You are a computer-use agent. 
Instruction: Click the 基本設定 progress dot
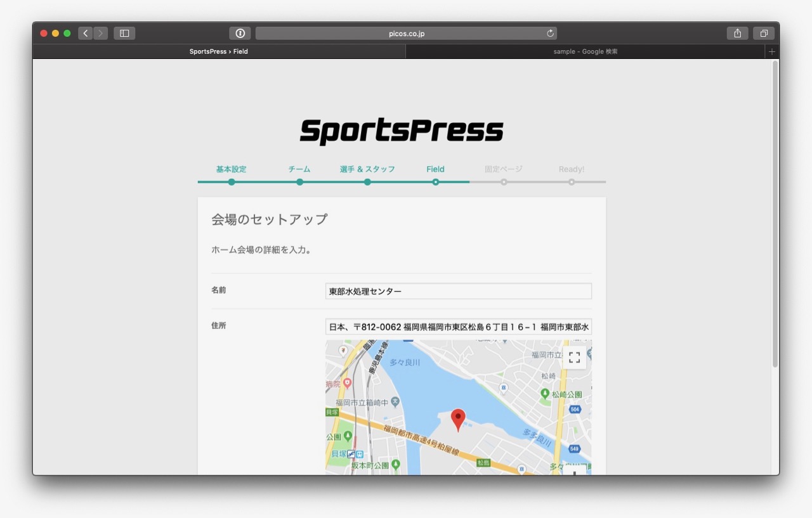click(x=232, y=182)
